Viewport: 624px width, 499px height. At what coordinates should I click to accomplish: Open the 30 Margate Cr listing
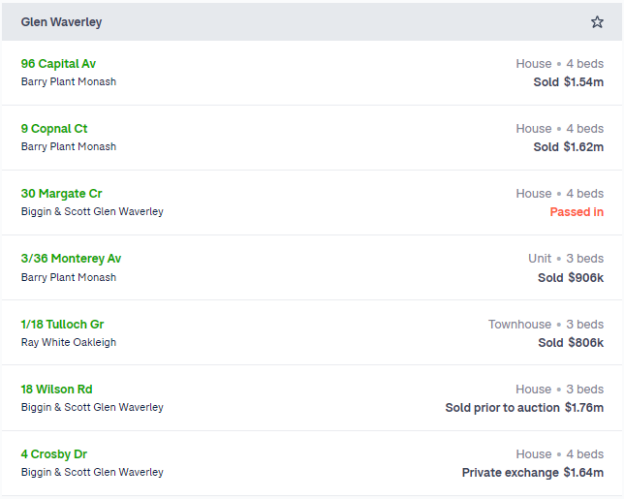click(x=61, y=193)
